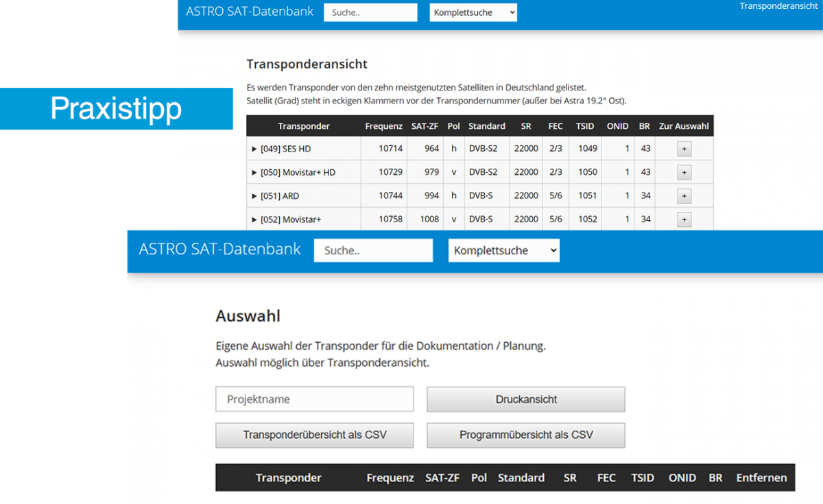Click Zur Auswahl column header
Image resolution: width=823 pixels, height=504 pixels.
[684, 126]
